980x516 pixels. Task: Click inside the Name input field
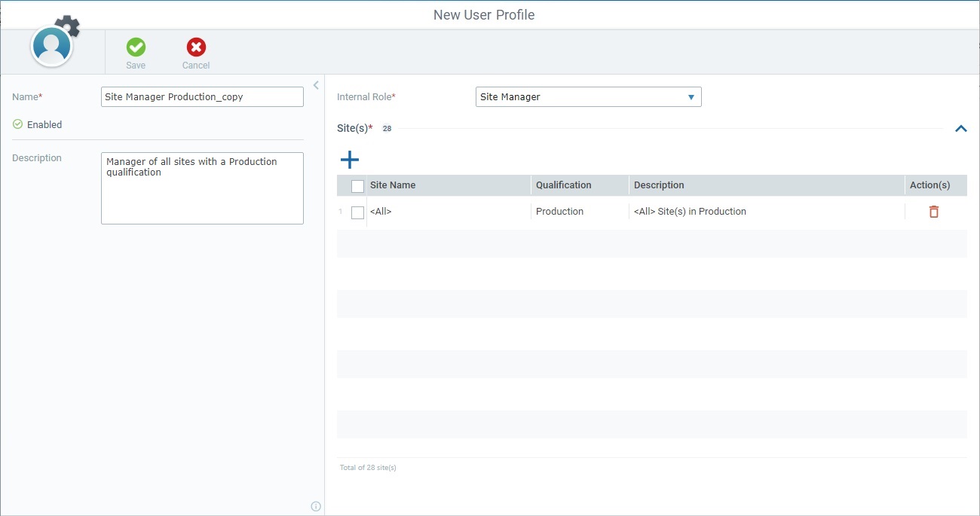coord(201,96)
